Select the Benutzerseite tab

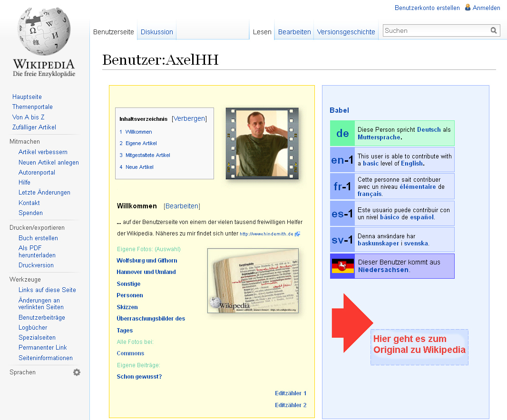[x=114, y=32]
